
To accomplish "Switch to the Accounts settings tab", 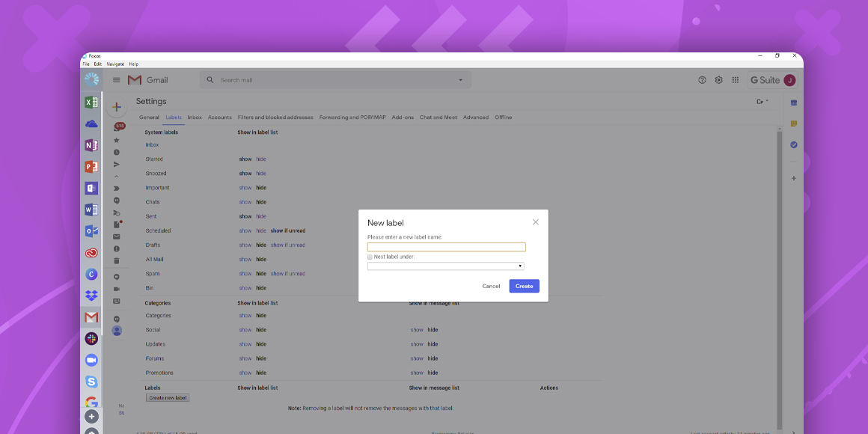I will pos(220,117).
